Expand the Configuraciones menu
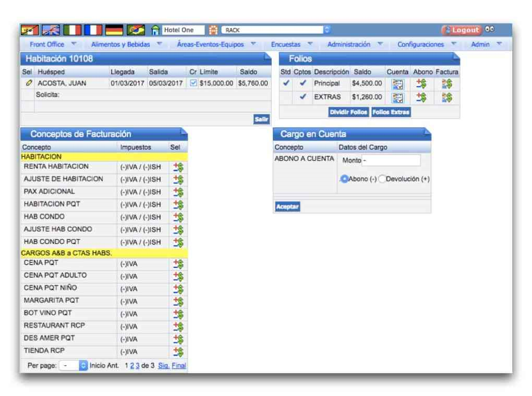532x396 pixels. 426,44
